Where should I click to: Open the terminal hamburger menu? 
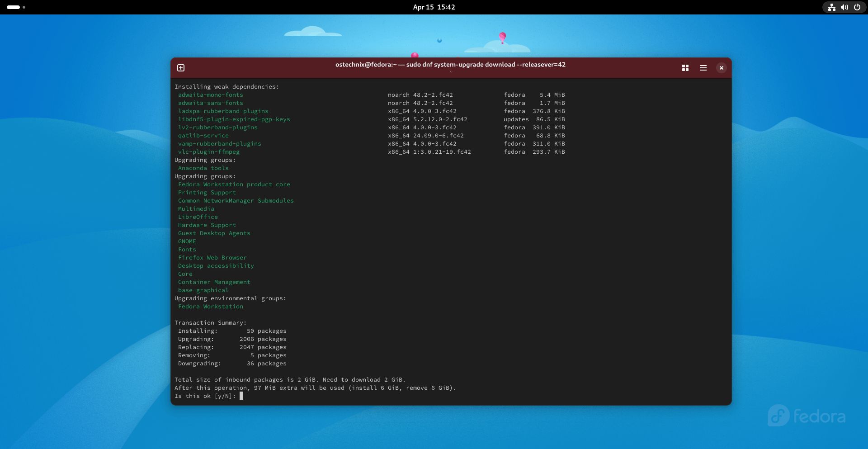click(x=703, y=68)
